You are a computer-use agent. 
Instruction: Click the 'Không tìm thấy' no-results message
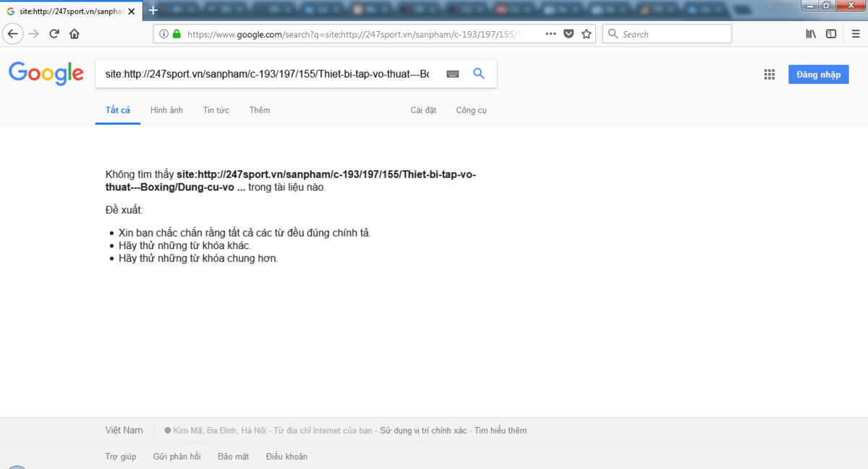291,181
